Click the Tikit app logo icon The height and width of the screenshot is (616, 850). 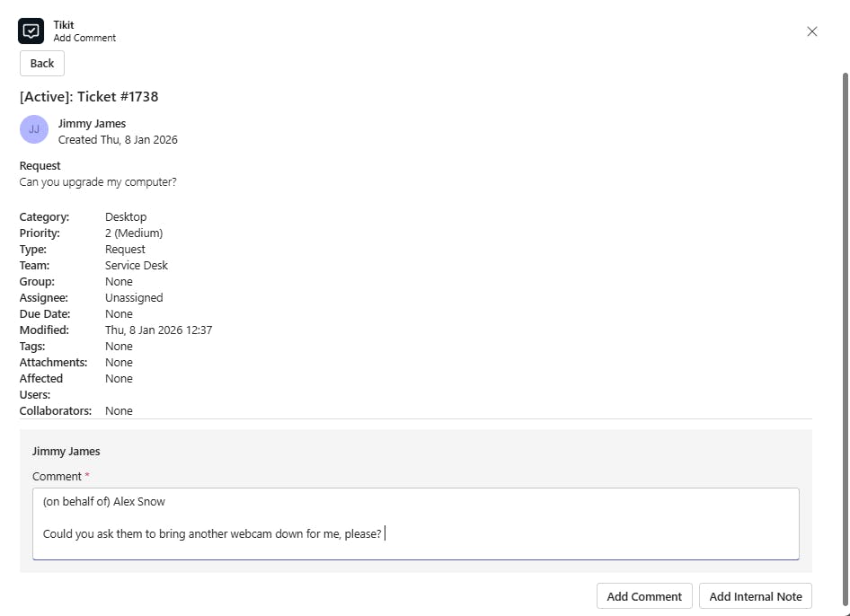31,31
